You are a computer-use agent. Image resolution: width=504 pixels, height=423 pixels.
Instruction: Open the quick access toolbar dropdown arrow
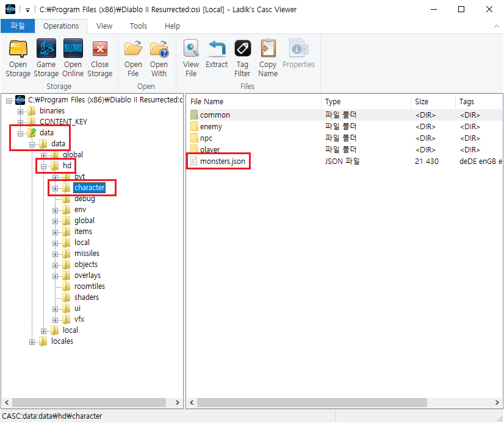point(28,10)
